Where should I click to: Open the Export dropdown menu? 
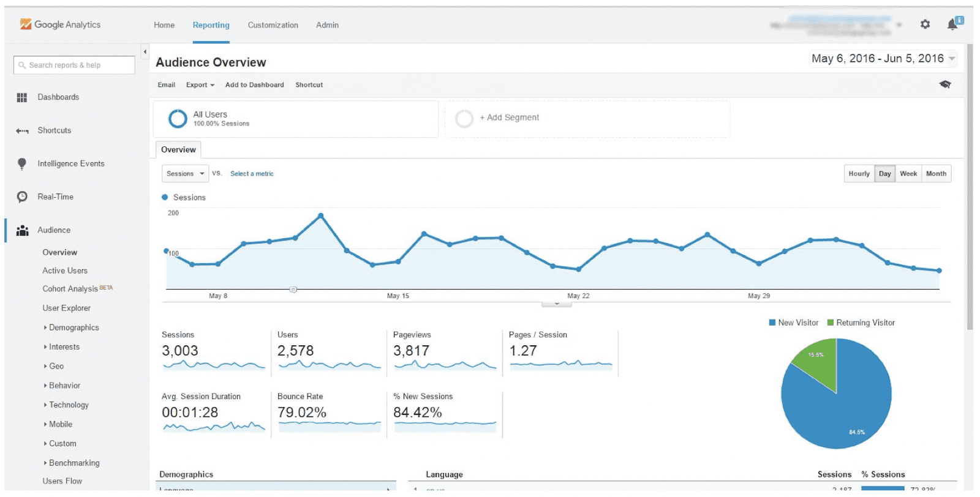(200, 85)
